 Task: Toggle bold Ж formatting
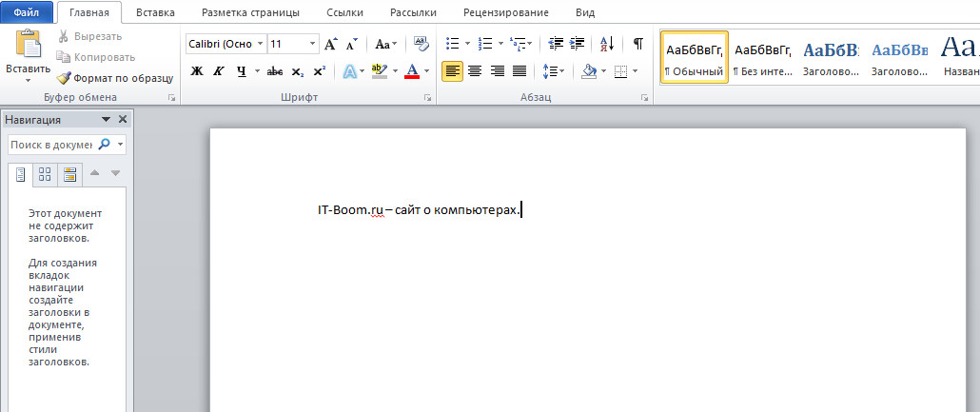click(x=197, y=71)
